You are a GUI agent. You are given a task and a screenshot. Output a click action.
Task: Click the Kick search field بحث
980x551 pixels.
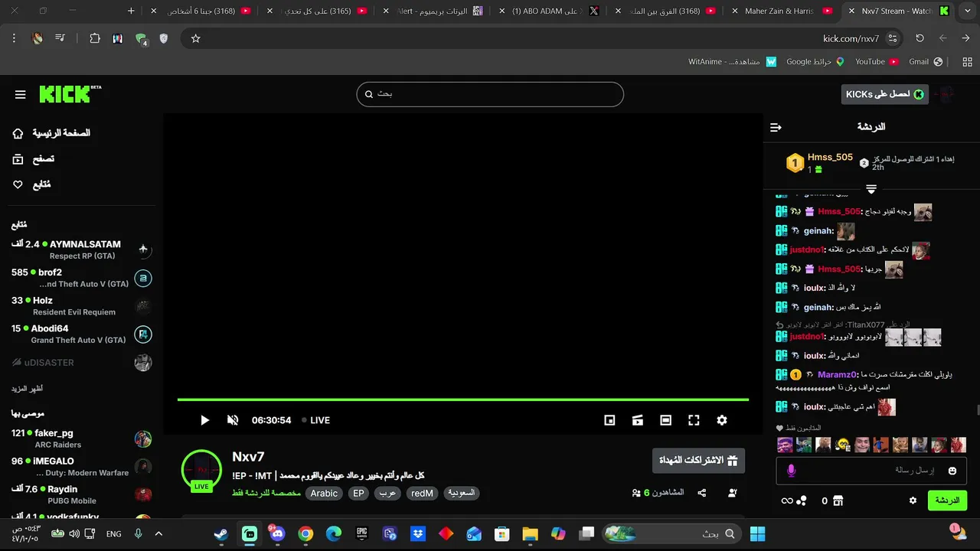(490, 94)
